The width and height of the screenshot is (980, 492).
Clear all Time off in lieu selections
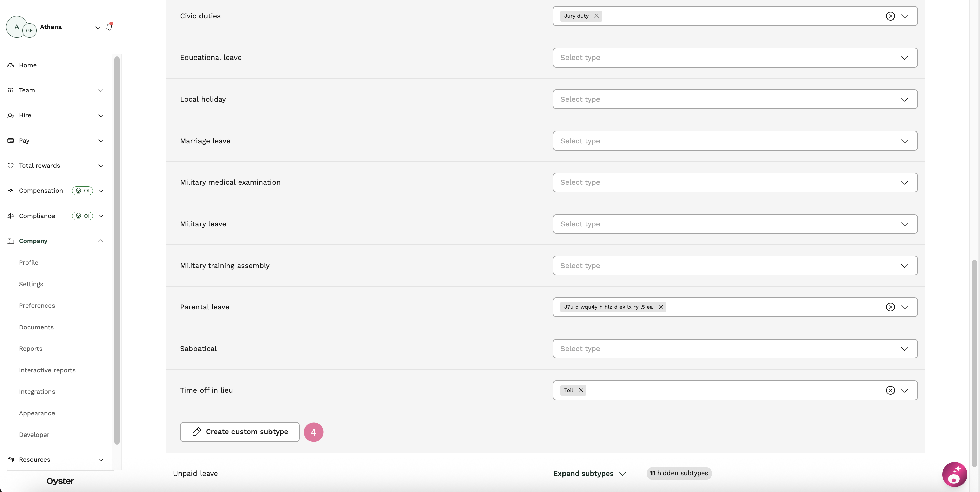(890, 390)
